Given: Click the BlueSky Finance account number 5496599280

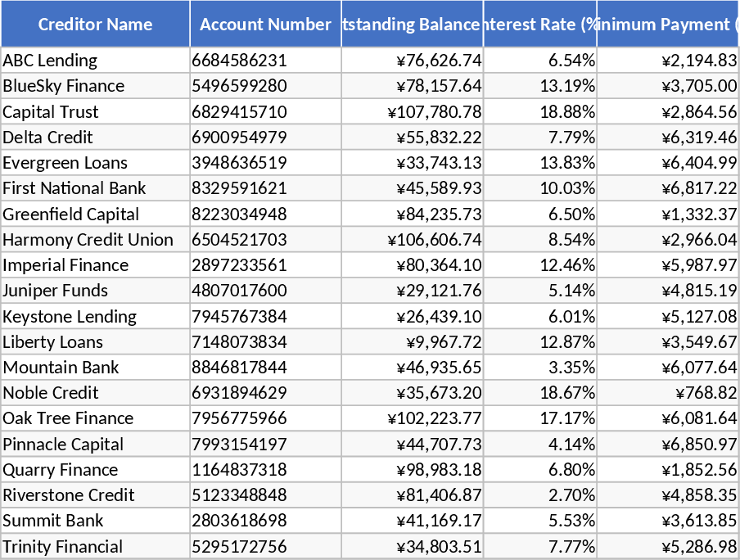Looking at the screenshot, I should [x=240, y=86].
